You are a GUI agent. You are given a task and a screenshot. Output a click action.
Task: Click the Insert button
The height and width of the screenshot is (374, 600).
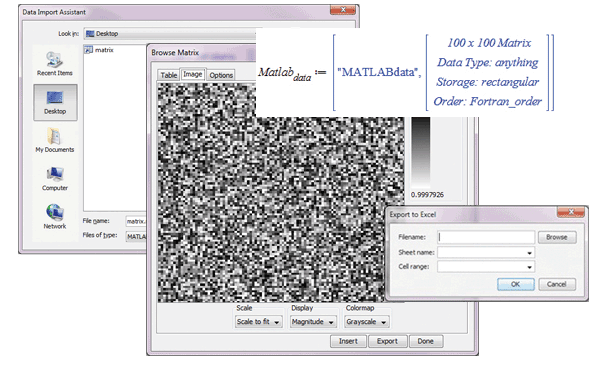[x=348, y=341]
